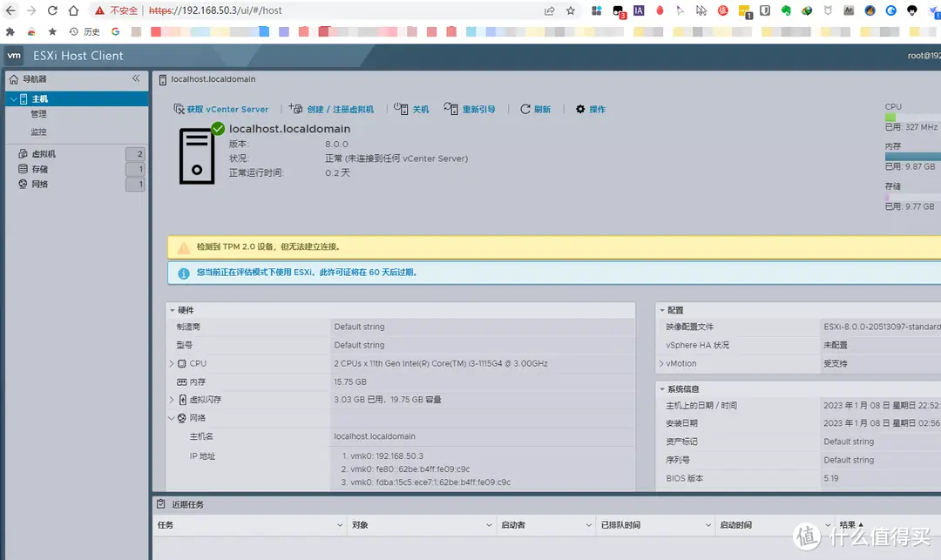Screen dimensions: 941x560
Task: Click the BIOS version value 5.19
Action: [831, 478]
